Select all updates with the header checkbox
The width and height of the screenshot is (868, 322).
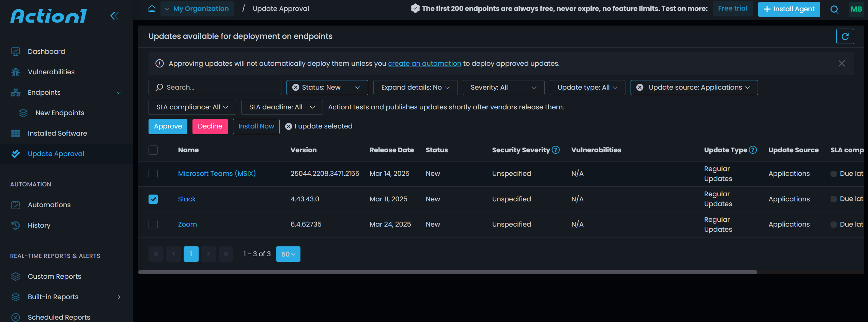(153, 150)
